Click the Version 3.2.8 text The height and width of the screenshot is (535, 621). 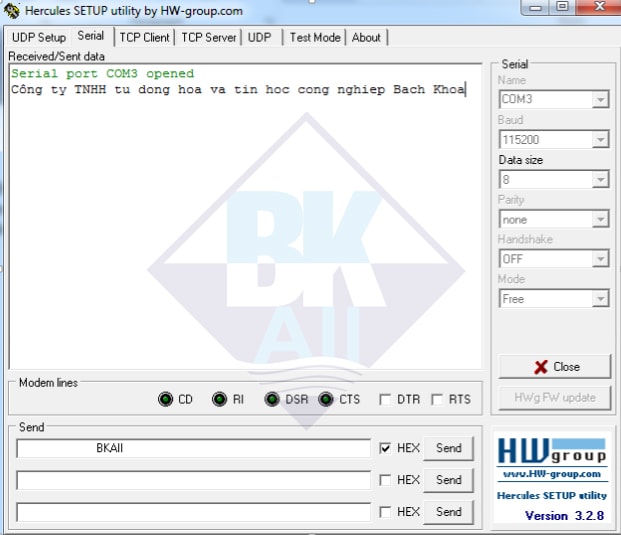[x=564, y=516]
